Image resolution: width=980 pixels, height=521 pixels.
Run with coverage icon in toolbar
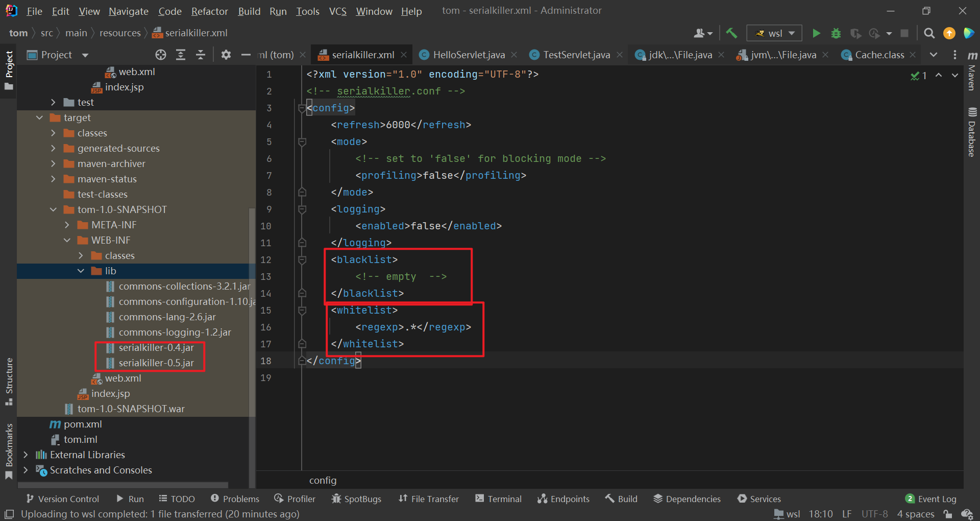(855, 33)
